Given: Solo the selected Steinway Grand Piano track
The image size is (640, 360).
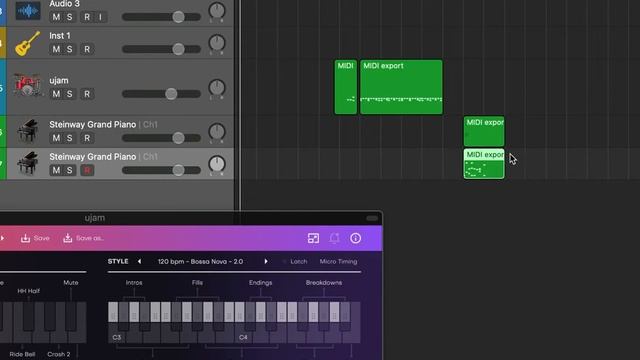Looking at the screenshot, I should (69, 170).
